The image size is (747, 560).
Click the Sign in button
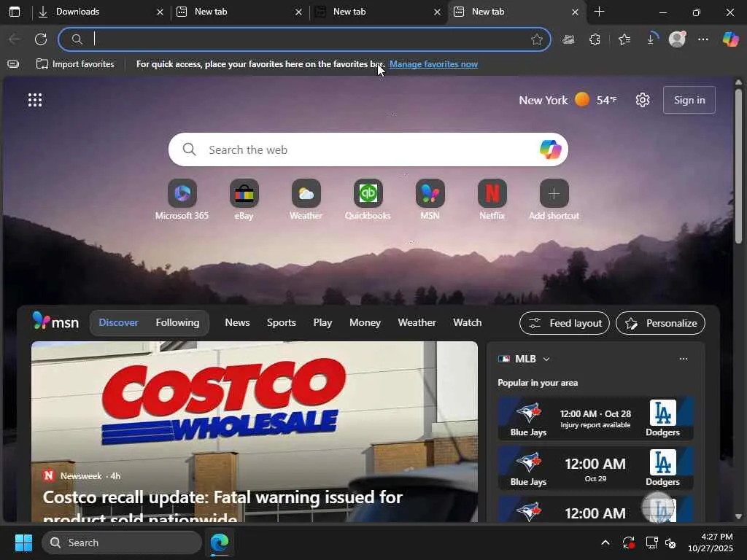(689, 100)
